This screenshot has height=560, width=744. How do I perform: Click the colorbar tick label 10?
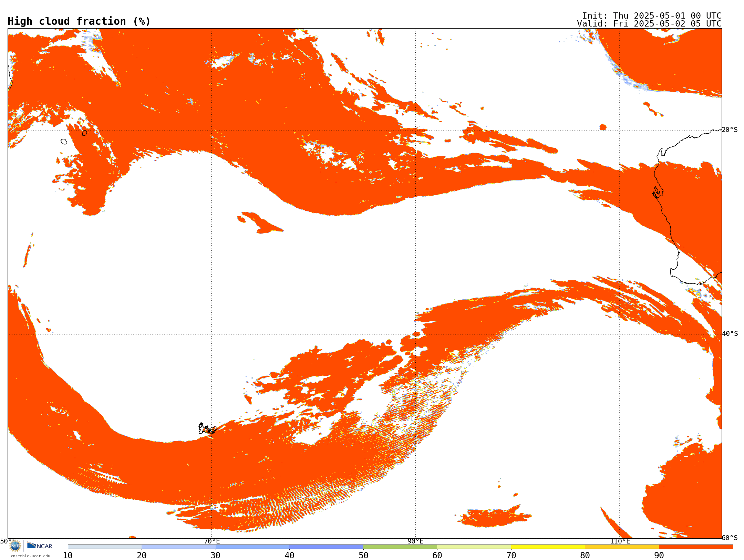coord(68,555)
